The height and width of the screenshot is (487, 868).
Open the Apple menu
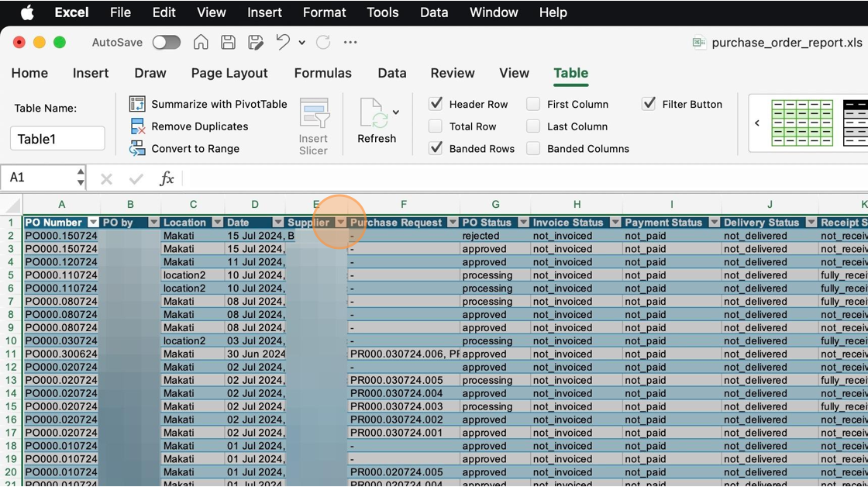[26, 12]
